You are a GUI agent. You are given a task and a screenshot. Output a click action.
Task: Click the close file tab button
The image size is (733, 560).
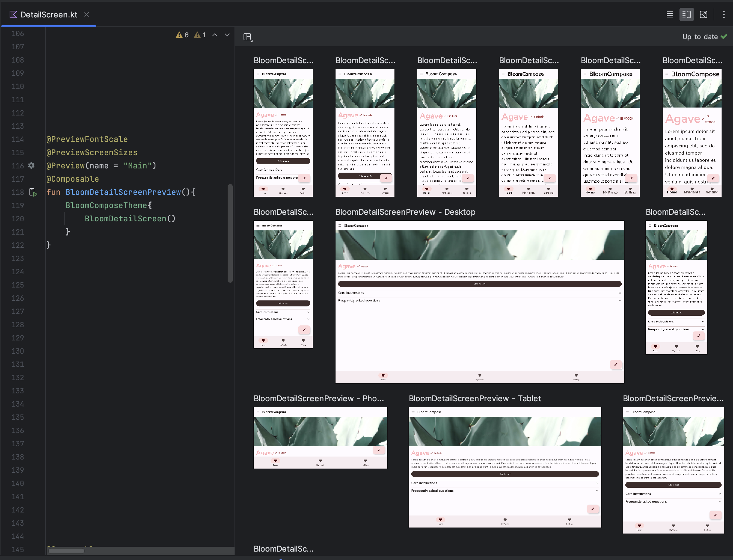86,15
